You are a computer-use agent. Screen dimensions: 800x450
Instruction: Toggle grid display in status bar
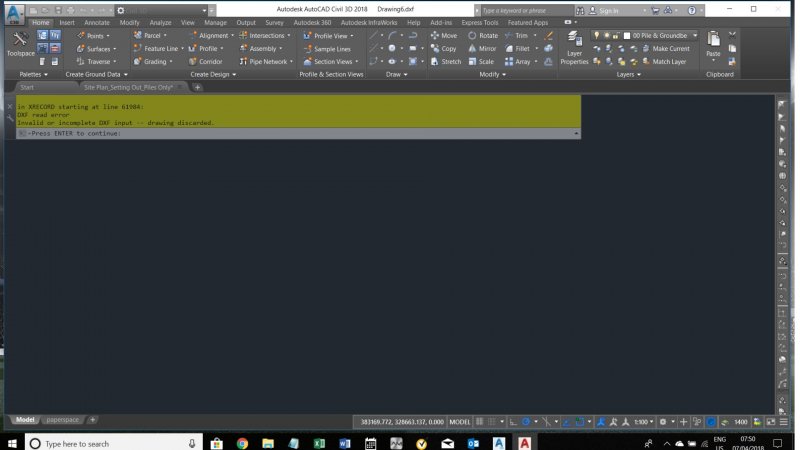point(480,422)
